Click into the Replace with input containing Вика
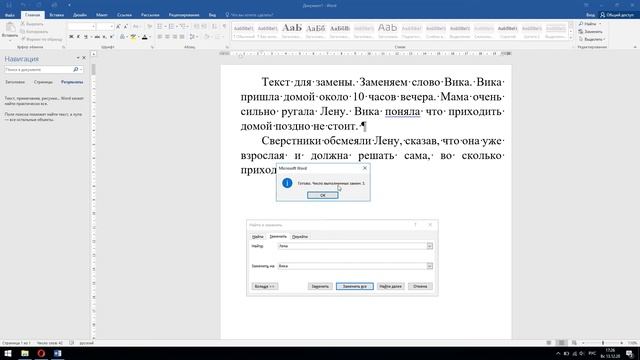640x360 pixels. click(x=352, y=266)
